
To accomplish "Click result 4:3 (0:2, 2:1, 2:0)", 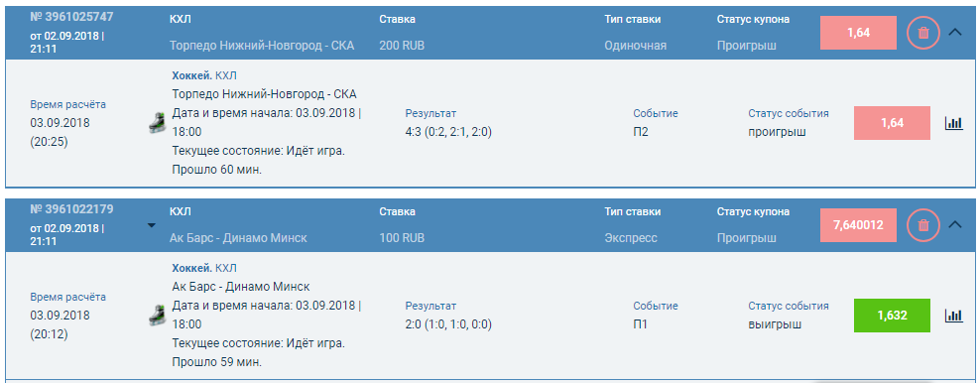I will (448, 132).
